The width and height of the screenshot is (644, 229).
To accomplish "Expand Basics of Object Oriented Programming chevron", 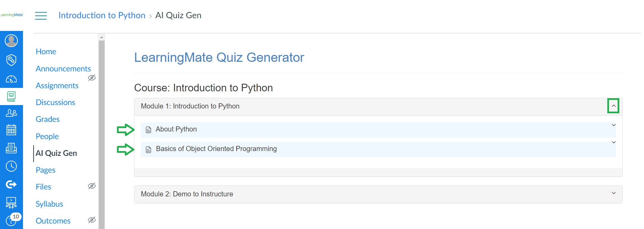I will pos(614,142).
